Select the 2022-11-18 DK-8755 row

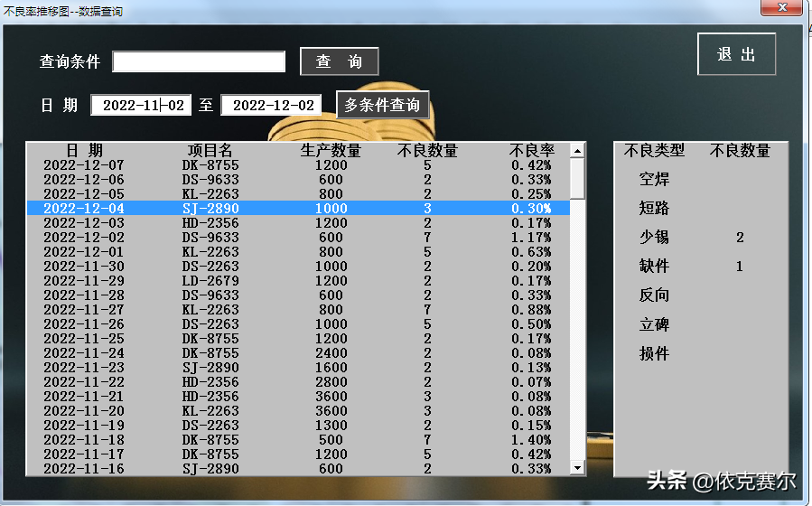298,440
